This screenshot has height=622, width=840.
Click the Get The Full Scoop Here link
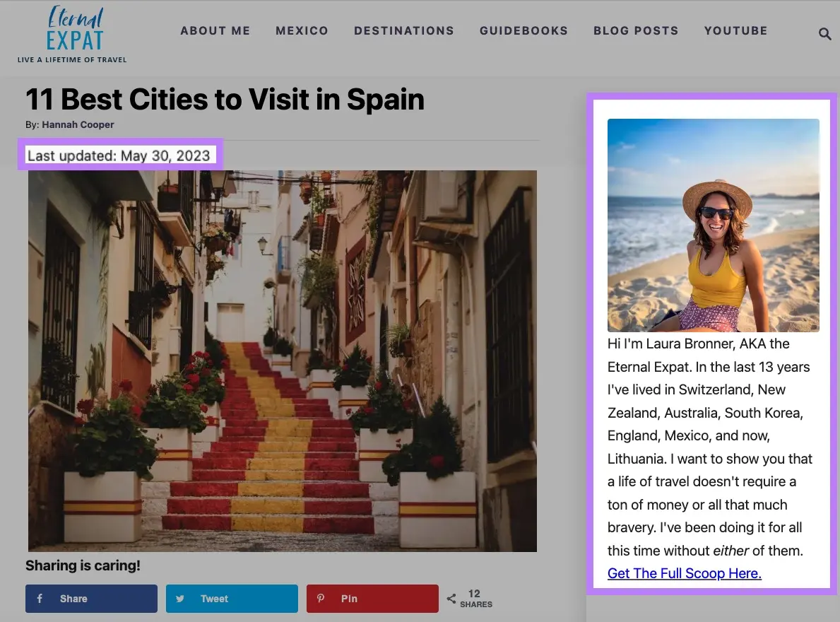pyautogui.click(x=683, y=573)
